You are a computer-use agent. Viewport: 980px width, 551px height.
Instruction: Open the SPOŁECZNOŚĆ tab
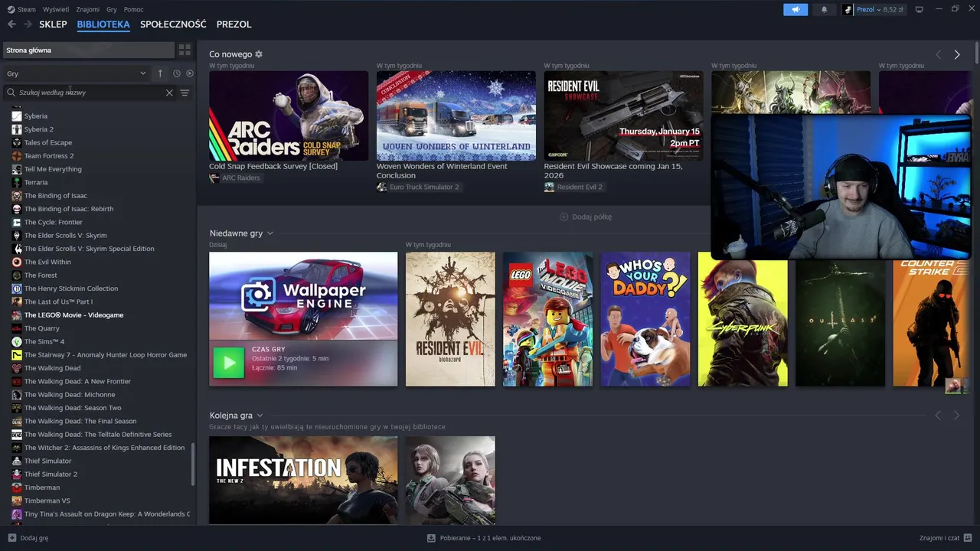[173, 24]
